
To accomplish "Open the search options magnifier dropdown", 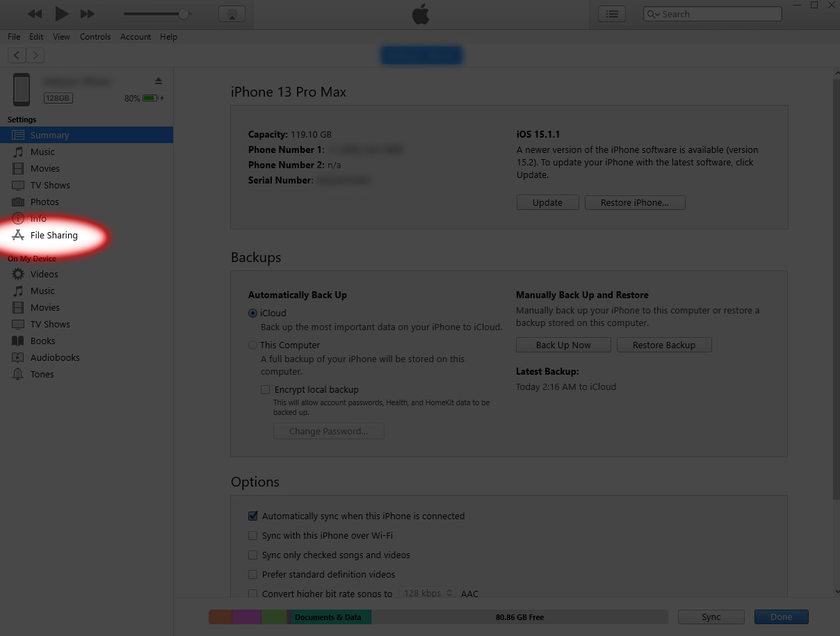I will pos(654,14).
